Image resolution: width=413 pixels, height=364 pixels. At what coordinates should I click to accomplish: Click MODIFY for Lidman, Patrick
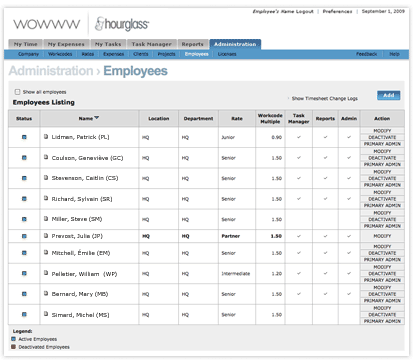point(382,131)
